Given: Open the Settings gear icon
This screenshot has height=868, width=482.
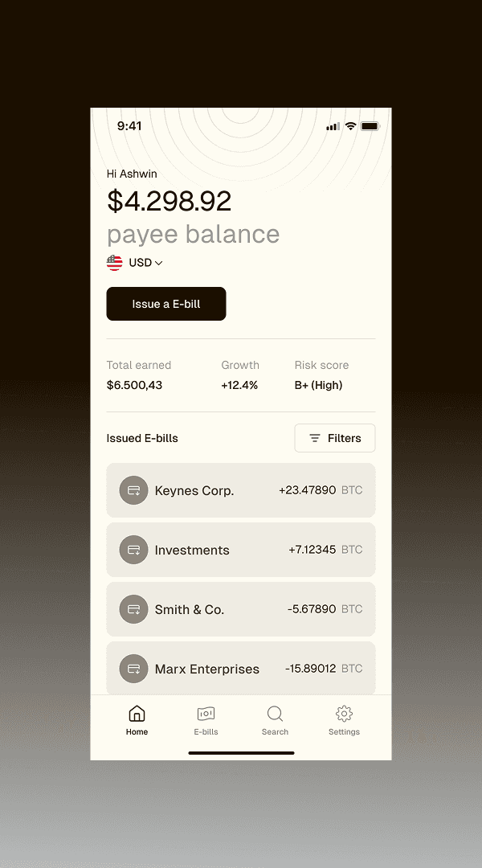Looking at the screenshot, I should coord(344,714).
